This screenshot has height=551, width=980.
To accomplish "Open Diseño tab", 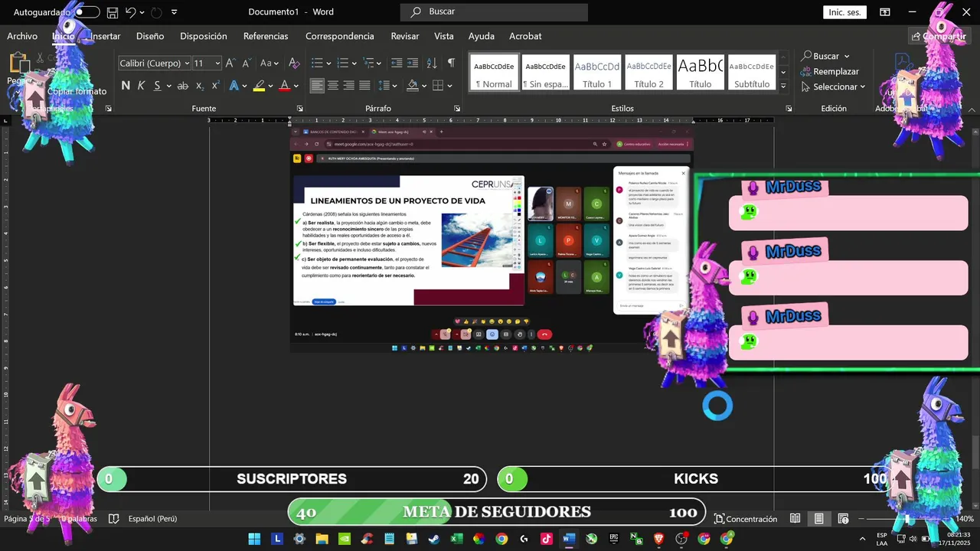I will coord(150,36).
